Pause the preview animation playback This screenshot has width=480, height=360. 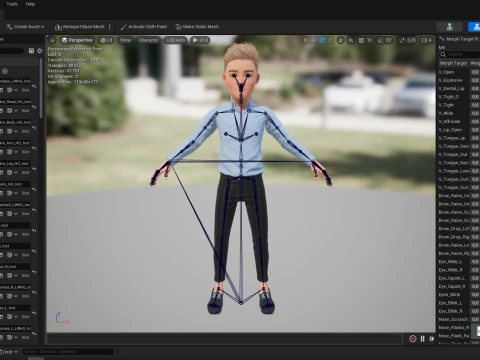tap(423, 339)
